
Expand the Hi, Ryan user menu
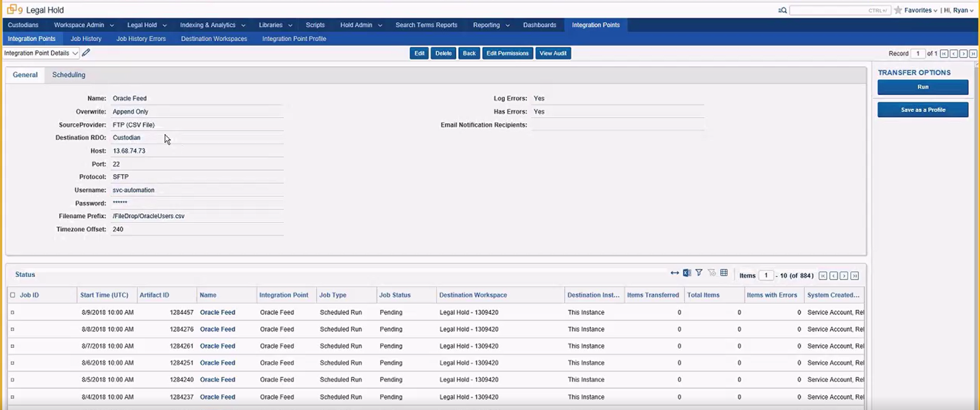957,10
